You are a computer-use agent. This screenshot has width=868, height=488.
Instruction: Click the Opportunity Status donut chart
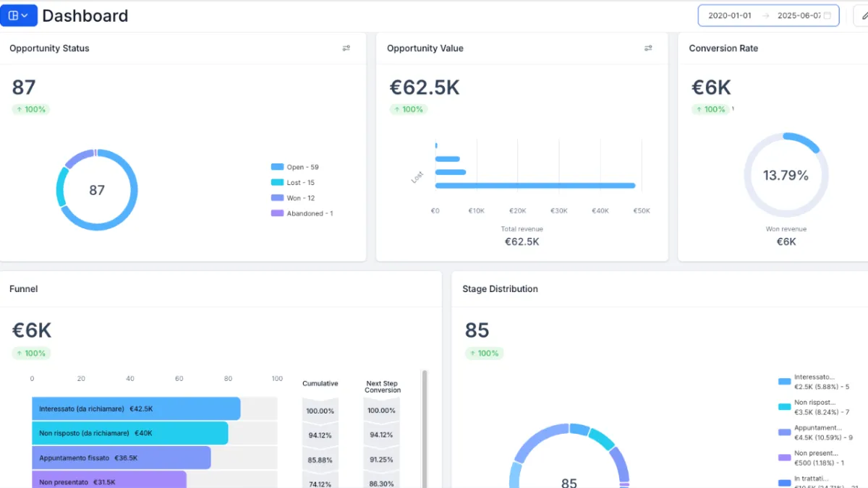tap(97, 190)
